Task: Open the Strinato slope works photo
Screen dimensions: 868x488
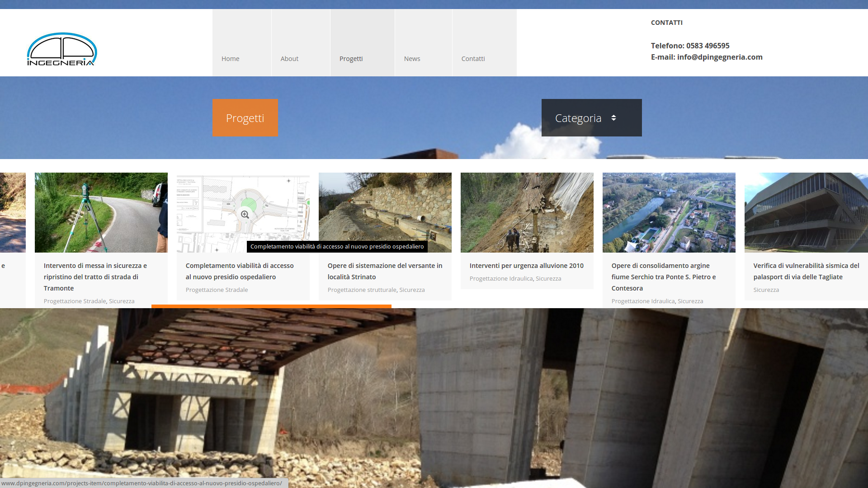Action: (x=385, y=208)
